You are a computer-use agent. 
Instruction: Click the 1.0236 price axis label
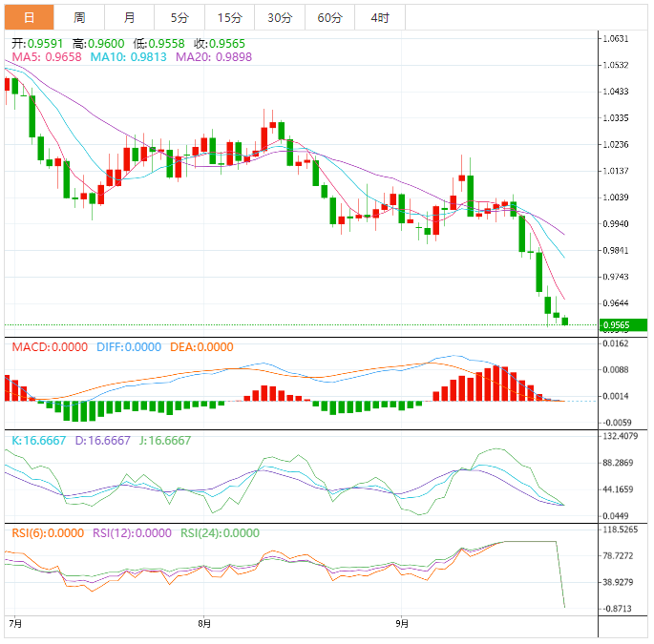tap(616, 145)
